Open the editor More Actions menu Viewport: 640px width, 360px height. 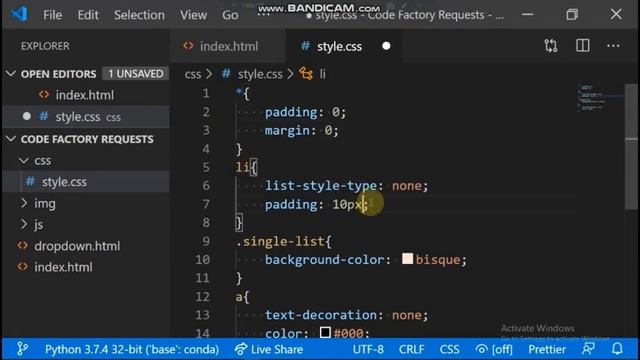613,46
